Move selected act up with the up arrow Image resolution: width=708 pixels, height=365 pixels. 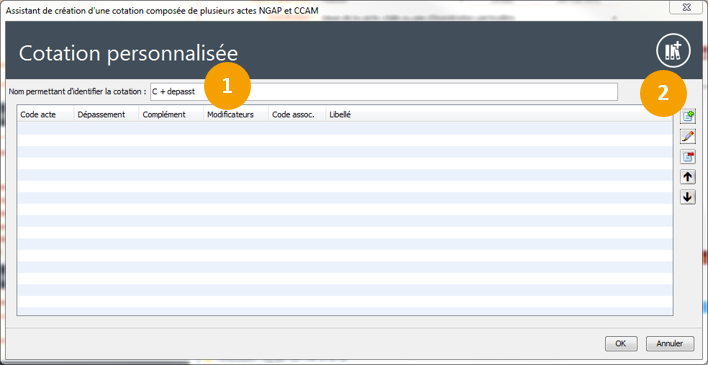click(x=688, y=177)
